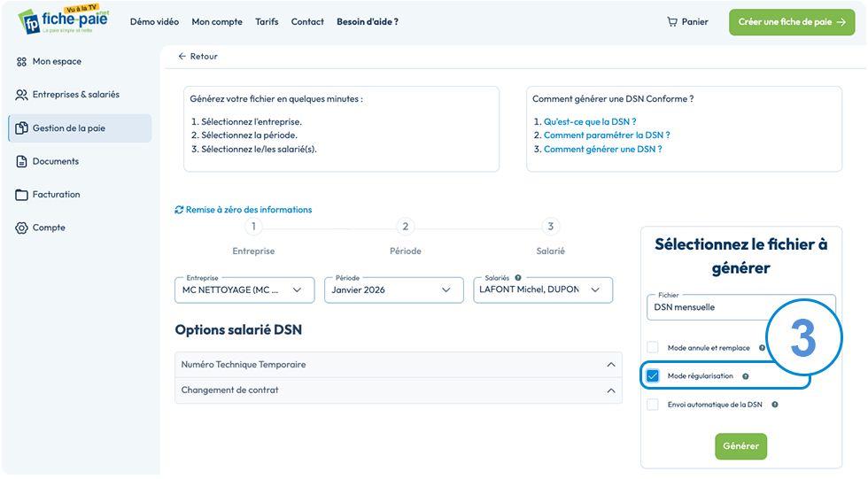Click the fiche-paie logo
Viewport: 868px width, 479px height.
click(64, 20)
